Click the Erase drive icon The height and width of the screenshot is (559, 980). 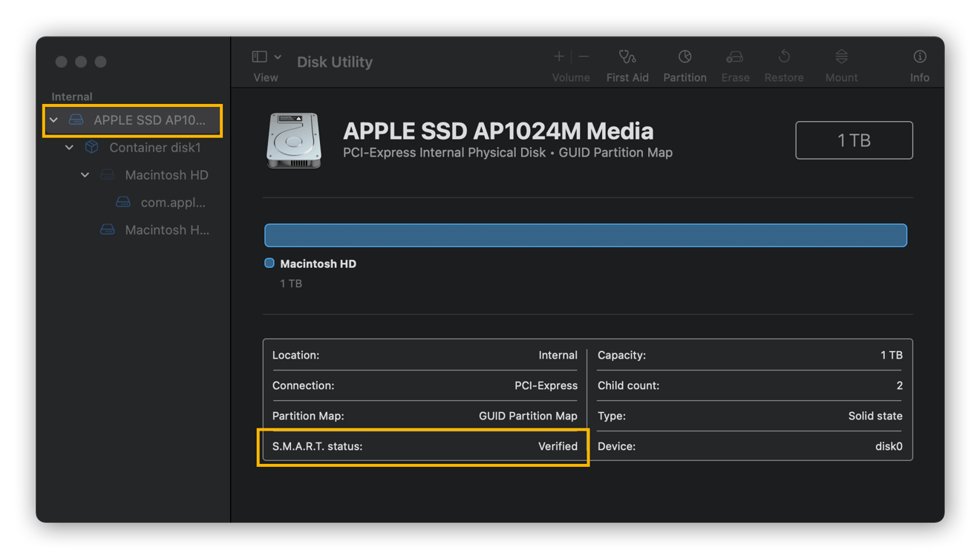pyautogui.click(x=735, y=57)
